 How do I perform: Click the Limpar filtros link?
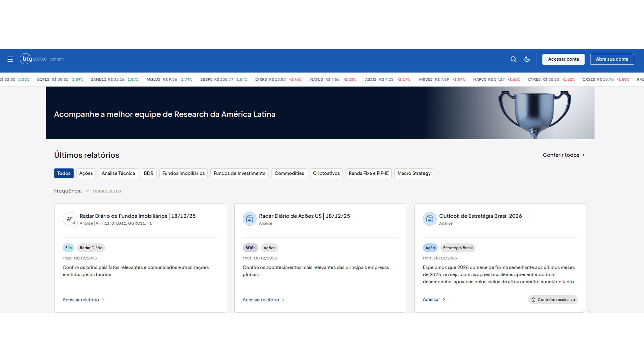[106, 191]
